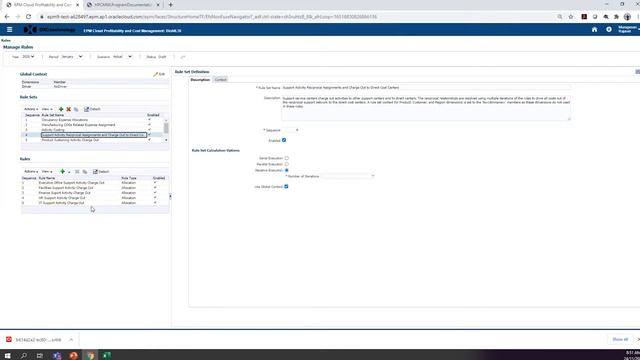Select Serial Execution option
Screen dimensions: 640x360
coord(287,158)
